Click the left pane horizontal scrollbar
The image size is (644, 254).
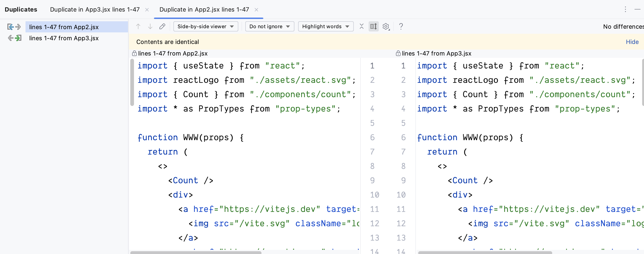coord(196,252)
